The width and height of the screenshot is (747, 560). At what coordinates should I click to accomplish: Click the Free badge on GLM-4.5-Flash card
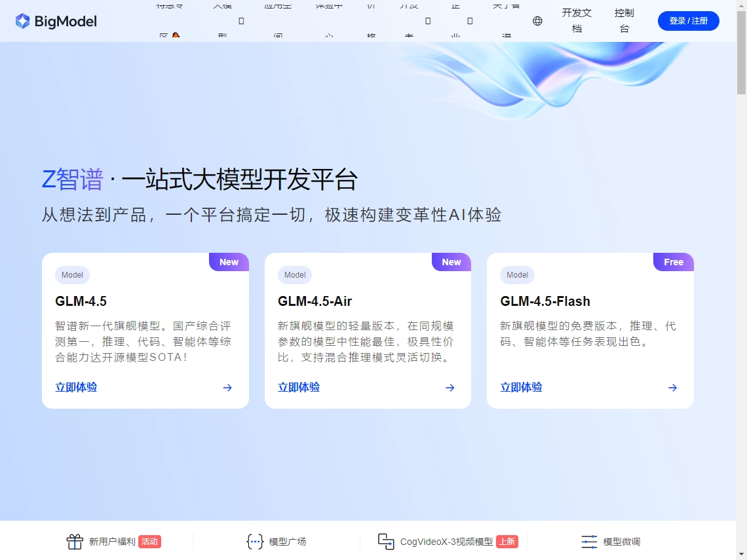point(674,262)
